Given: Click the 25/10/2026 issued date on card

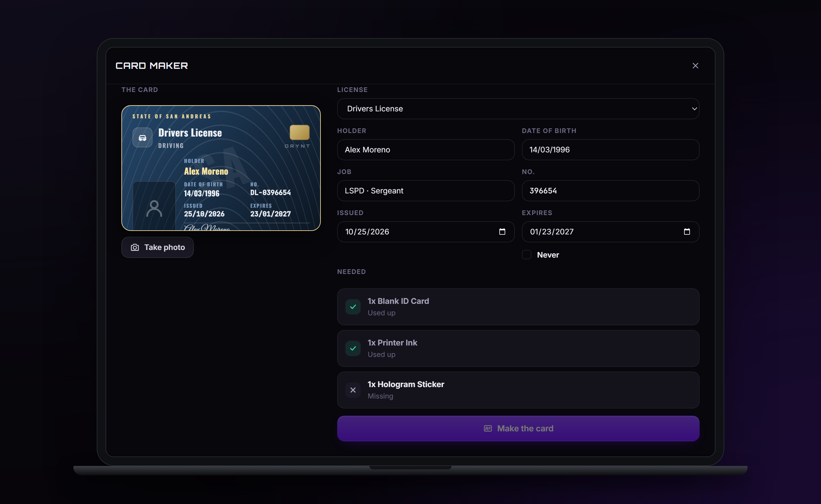Looking at the screenshot, I should pyautogui.click(x=204, y=214).
